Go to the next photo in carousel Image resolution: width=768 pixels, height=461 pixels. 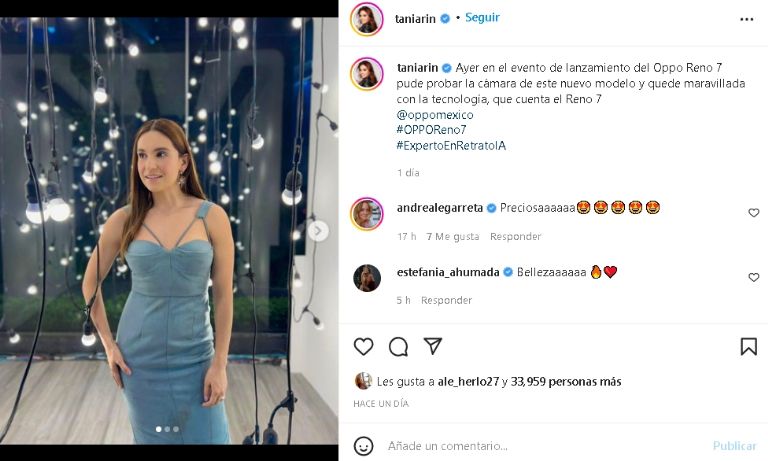pyautogui.click(x=318, y=231)
